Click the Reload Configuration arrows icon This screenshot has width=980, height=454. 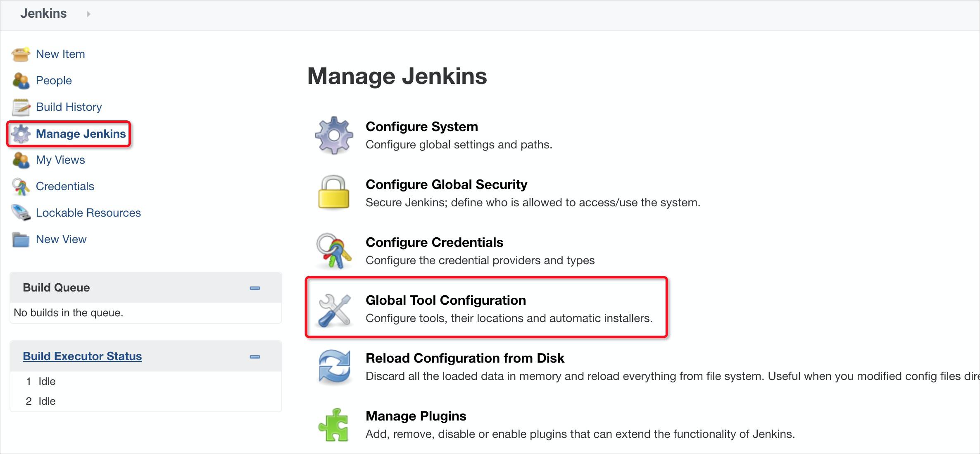point(335,367)
